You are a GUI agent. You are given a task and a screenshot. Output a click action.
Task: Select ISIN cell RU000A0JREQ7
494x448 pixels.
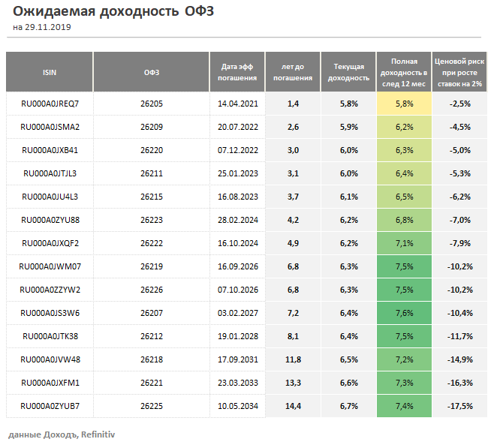[50, 104]
